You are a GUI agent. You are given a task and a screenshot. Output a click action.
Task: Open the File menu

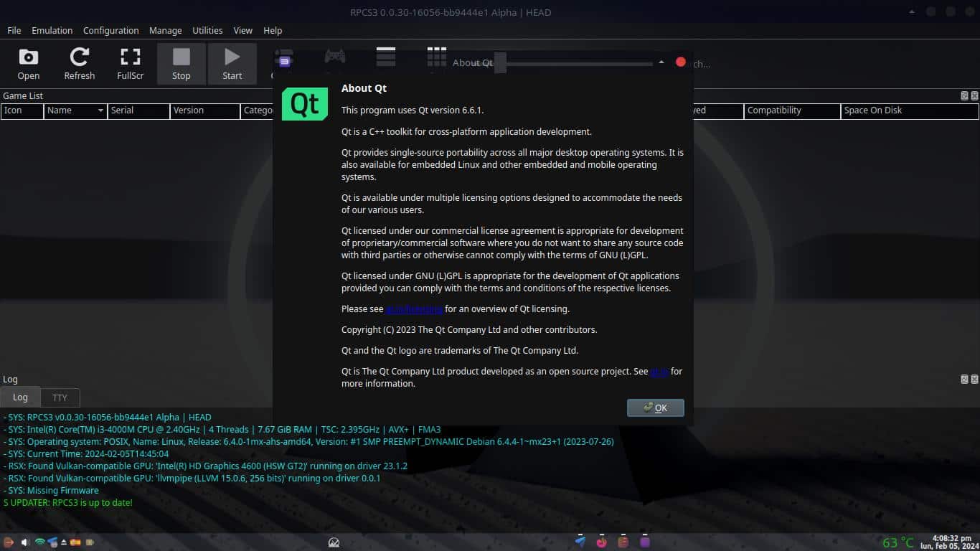14,30
